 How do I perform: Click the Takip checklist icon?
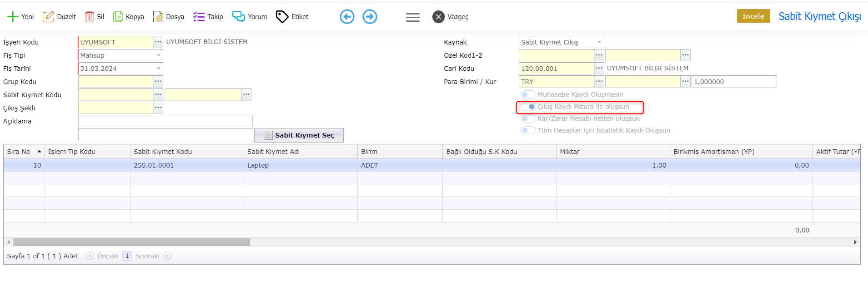click(199, 17)
